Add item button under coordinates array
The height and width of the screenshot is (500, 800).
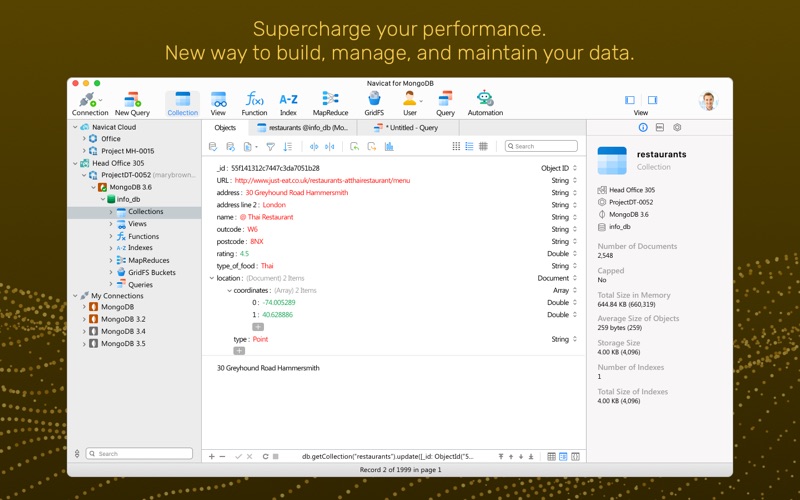[x=258, y=327]
